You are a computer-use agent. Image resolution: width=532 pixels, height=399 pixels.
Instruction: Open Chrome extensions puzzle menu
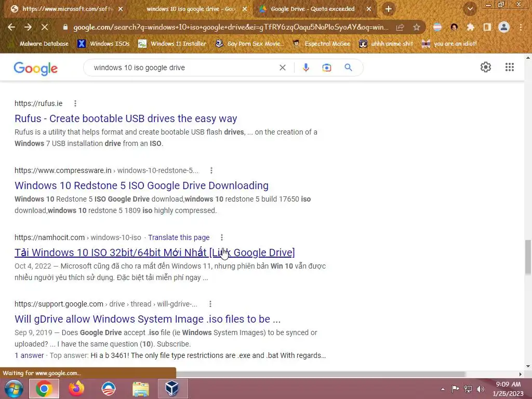tap(470, 27)
